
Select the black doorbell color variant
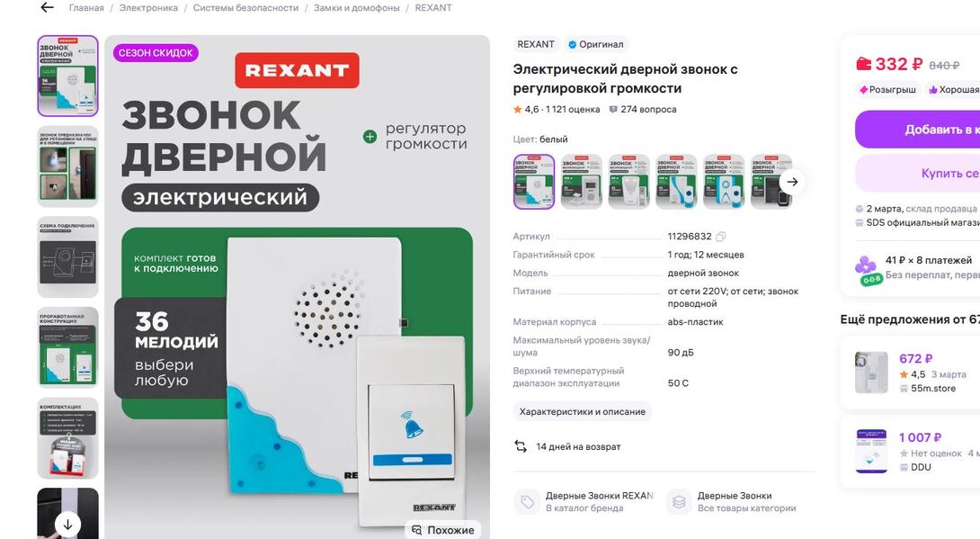tap(771, 182)
